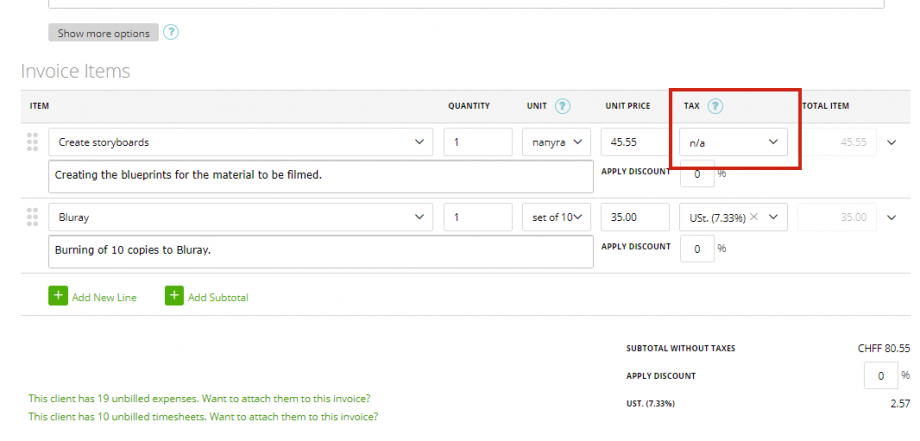Viewport: 920px width, 441px height.
Task: Click the ITEM column header
Action: 39,106
